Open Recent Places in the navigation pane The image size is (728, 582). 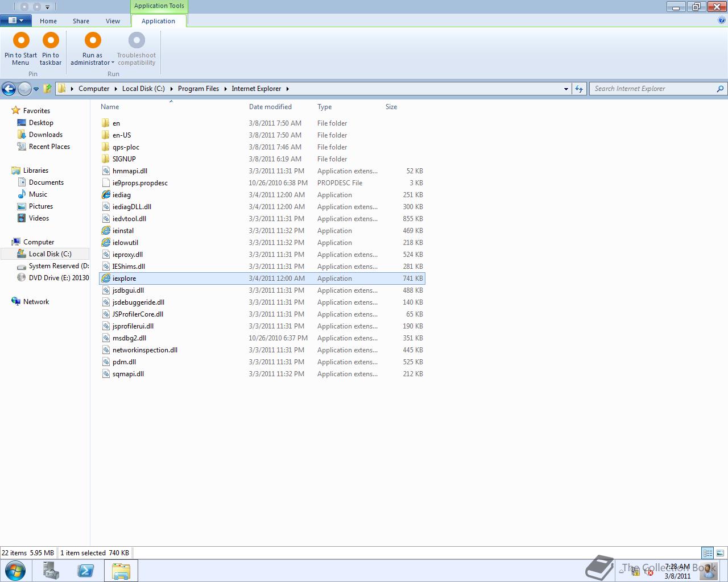49,147
